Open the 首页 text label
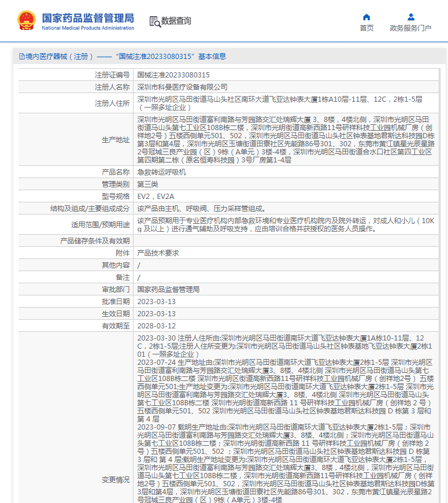Image resolution: width=448 pixels, height=503 pixels. coord(366,28)
